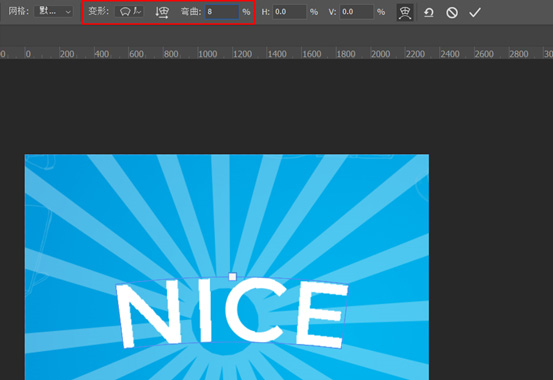The width and height of the screenshot is (553, 380).
Task: Click the warp control handle above NICE
Action: click(232, 277)
